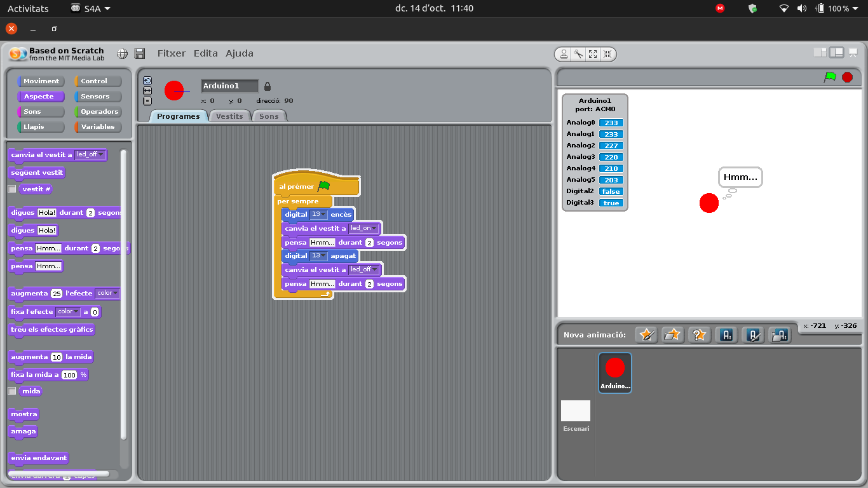The image size is (868, 488).
Task: Click the 'treu els efectes gràfics' block
Action: tap(52, 329)
